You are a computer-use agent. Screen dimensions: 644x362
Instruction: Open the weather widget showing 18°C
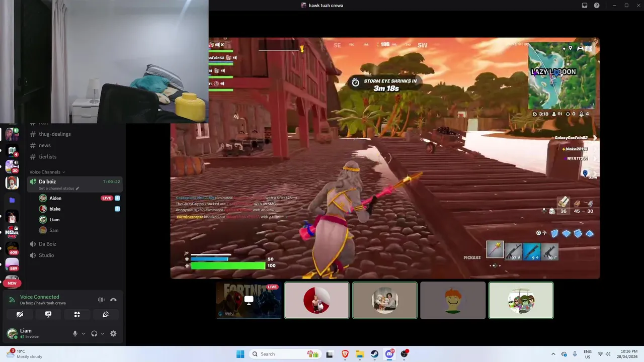(x=25, y=354)
